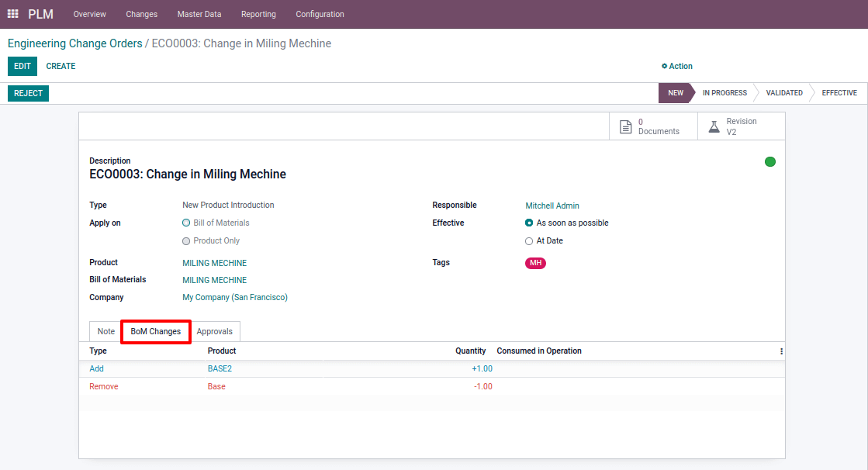Click the Add row type cell
Screen dimensions: 868x470
pos(96,368)
